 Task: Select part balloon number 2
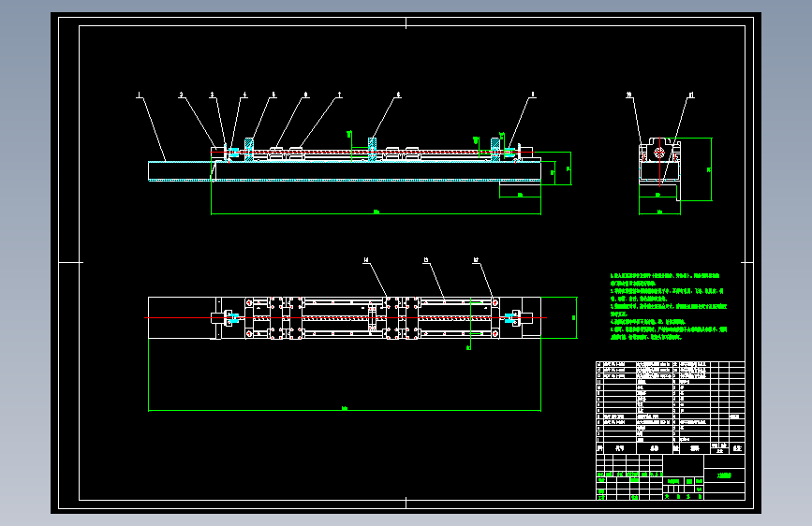tap(182, 95)
